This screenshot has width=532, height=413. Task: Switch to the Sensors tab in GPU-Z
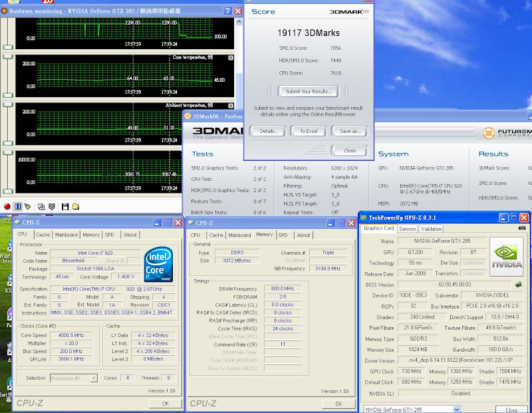(x=408, y=229)
